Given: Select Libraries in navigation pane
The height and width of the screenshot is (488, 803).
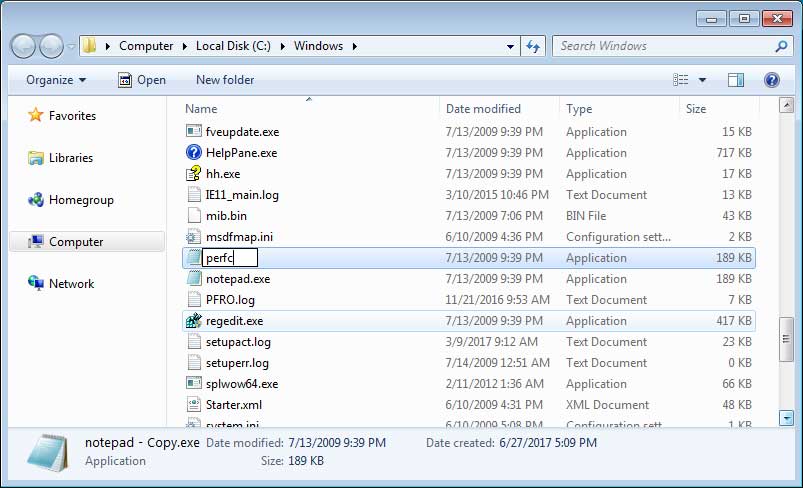Looking at the screenshot, I should 70,158.
